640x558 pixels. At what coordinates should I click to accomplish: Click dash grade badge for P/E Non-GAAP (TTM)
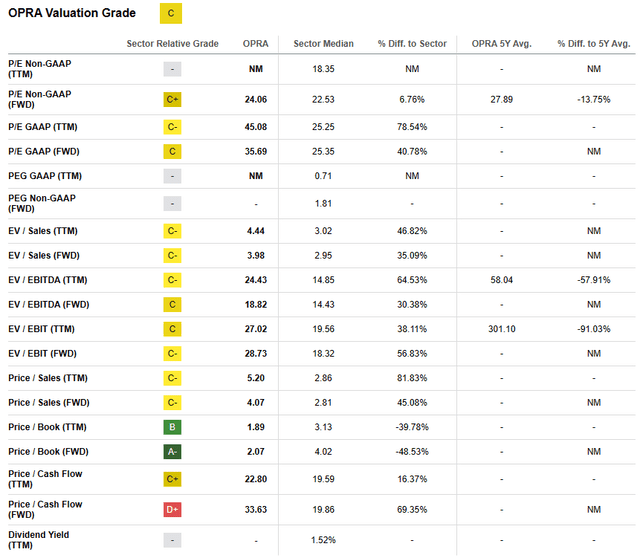(x=172, y=69)
